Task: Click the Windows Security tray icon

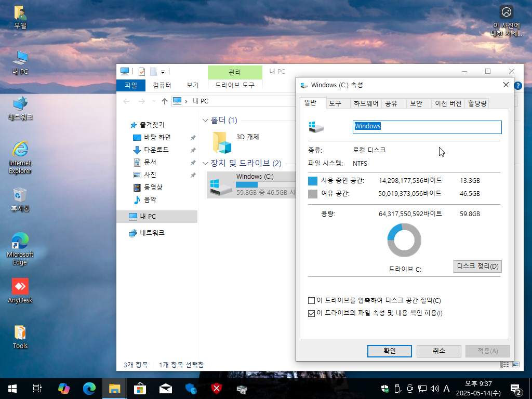Action: tap(385, 389)
